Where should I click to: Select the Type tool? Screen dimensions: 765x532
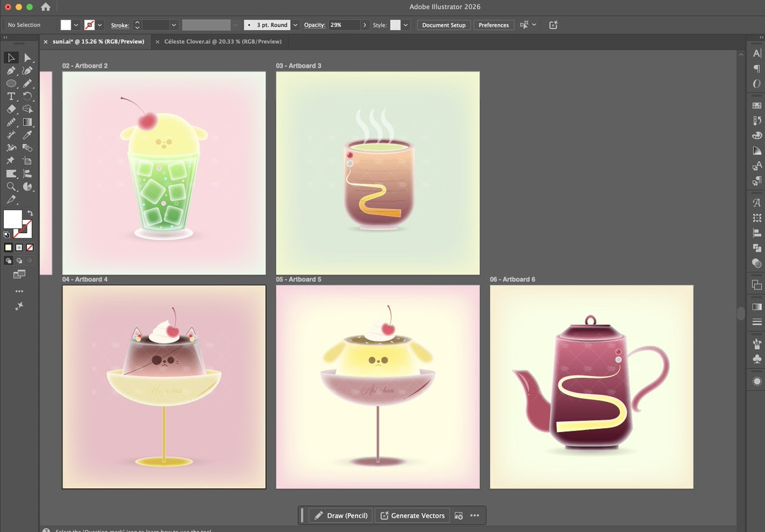pyautogui.click(x=11, y=96)
